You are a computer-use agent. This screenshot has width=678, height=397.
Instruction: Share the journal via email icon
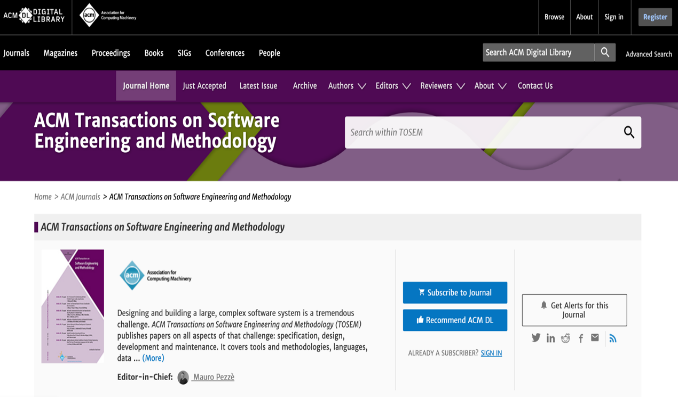(595, 337)
